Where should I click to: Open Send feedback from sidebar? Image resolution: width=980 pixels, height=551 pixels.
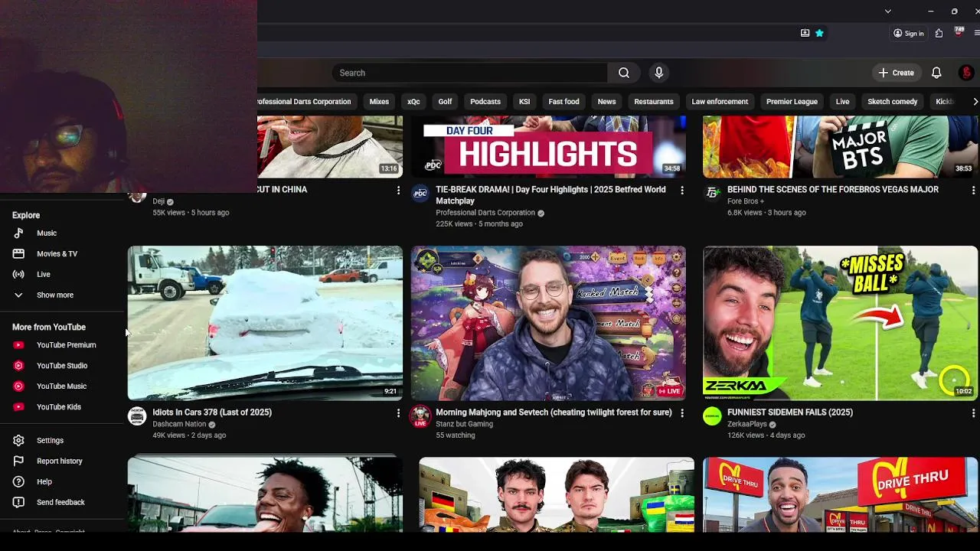click(x=61, y=503)
